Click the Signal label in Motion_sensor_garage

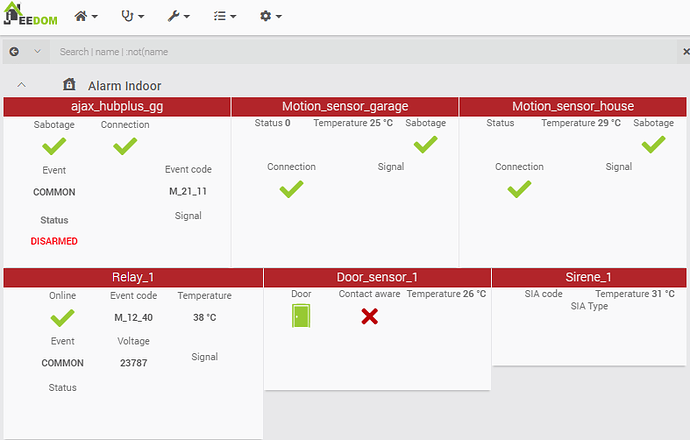click(x=391, y=167)
